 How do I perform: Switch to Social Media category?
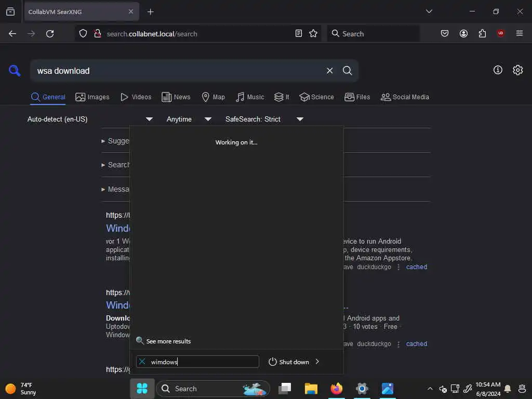(405, 97)
